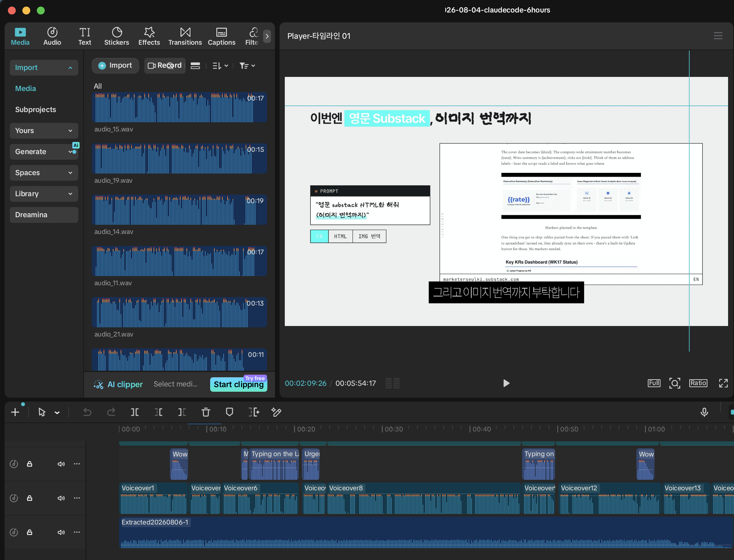
Task: Select the Voiceover8 clip on the timeline
Action: tap(424, 498)
